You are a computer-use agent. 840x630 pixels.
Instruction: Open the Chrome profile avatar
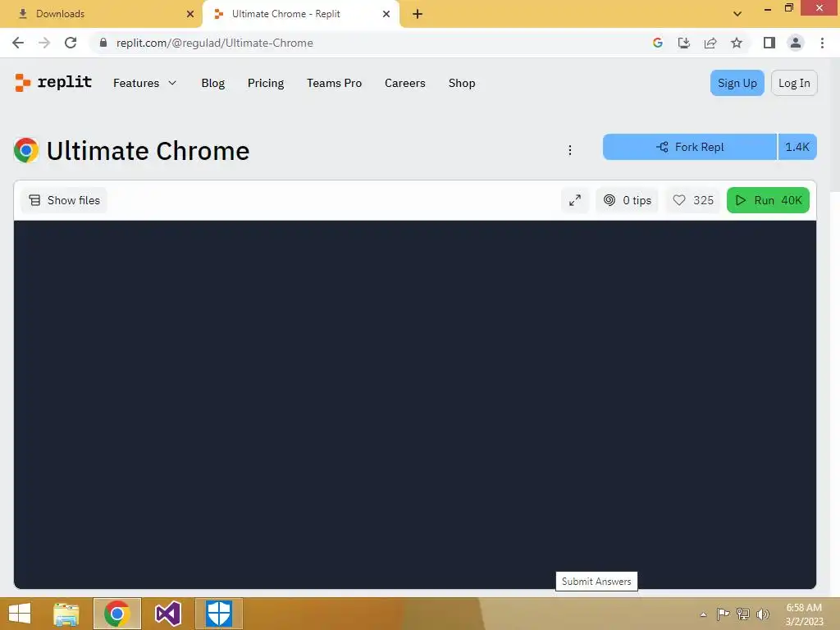pyautogui.click(x=796, y=43)
